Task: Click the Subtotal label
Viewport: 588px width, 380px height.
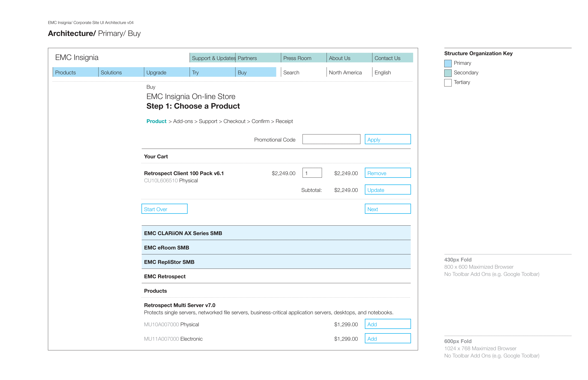Action: tap(311, 190)
